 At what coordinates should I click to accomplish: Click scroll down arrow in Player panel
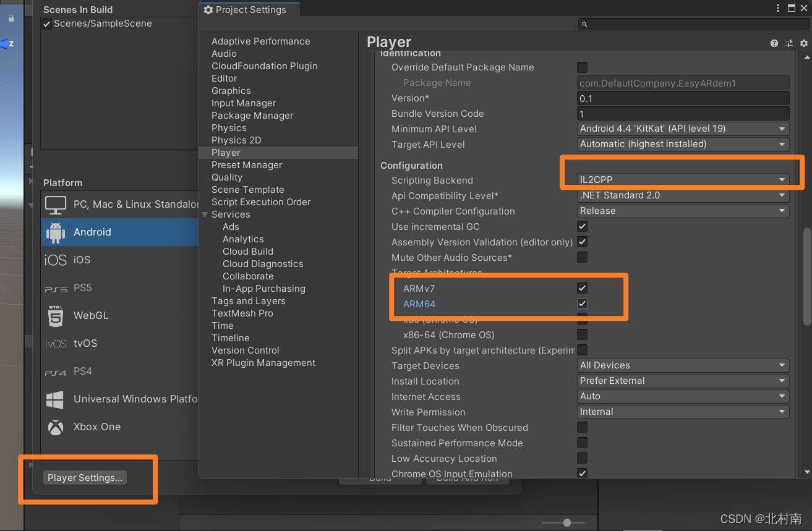tap(806, 472)
